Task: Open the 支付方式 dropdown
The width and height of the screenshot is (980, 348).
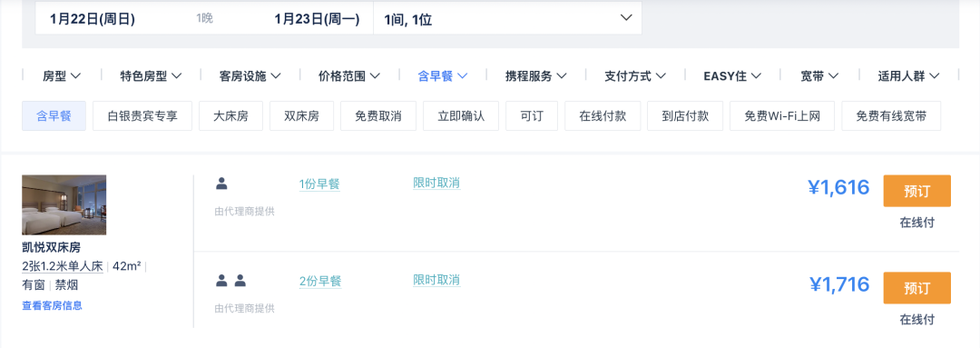Action: pos(635,76)
